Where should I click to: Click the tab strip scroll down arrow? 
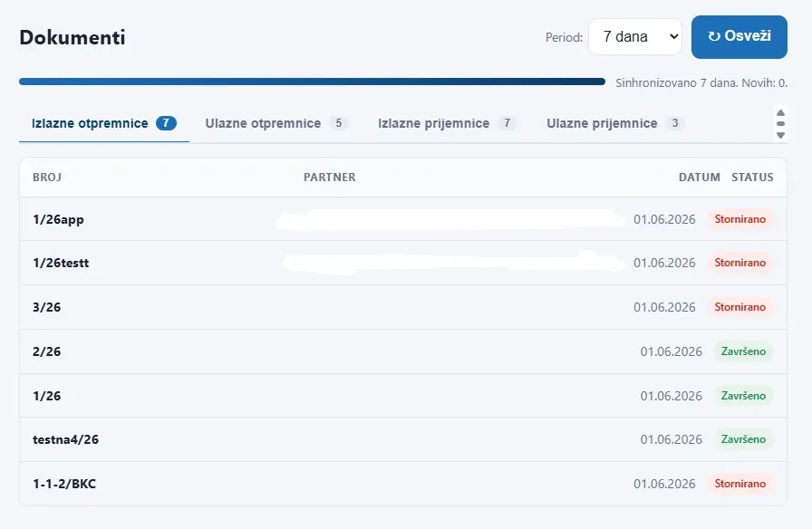[x=780, y=135]
